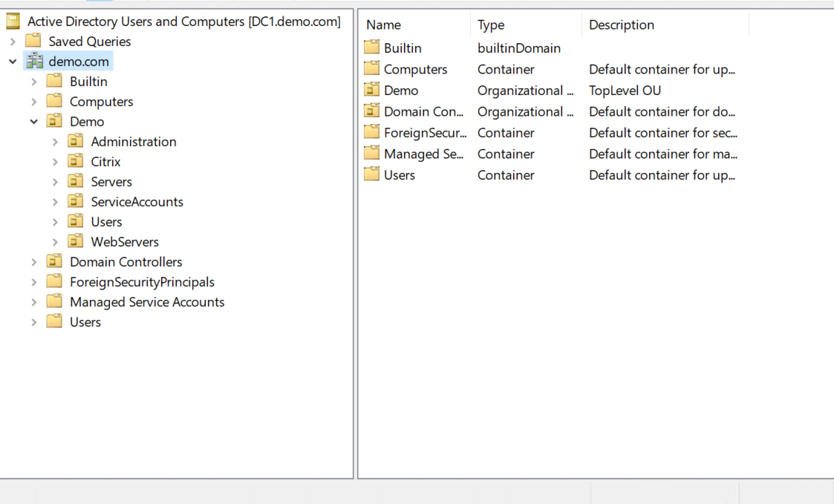Select Servers label under Demo OU
Viewport: 834px width, 504px height.
pyautogui.click(x=111, y=182)
